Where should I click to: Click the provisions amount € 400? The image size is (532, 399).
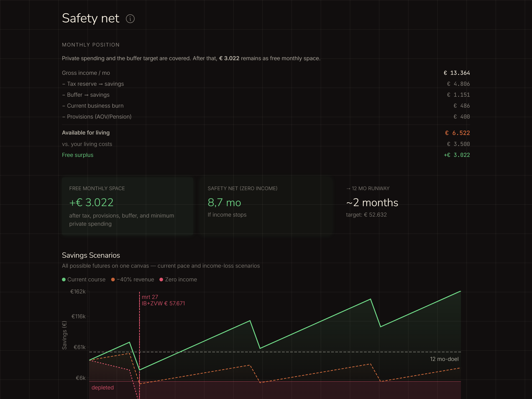click(x=462, y=117)
